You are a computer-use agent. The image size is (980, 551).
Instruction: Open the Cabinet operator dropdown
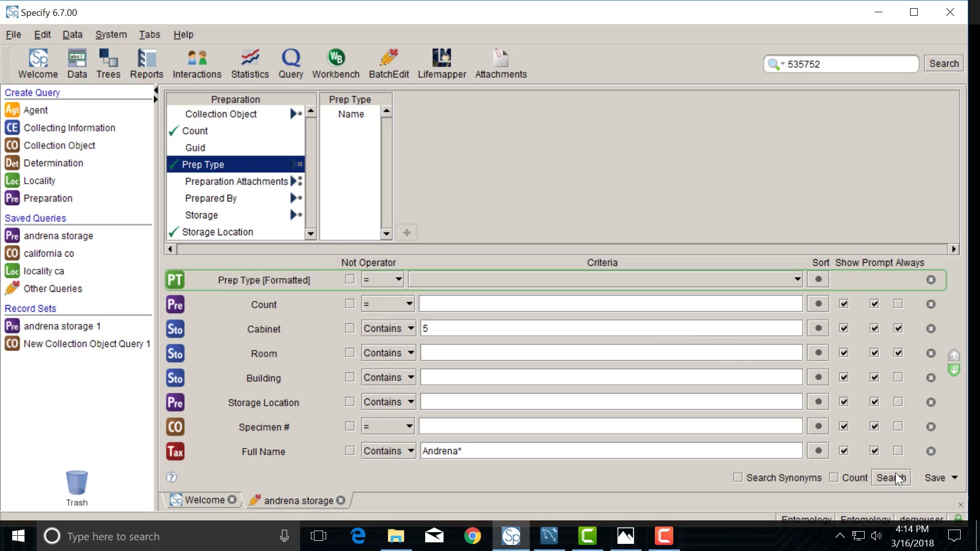pos(388,329)
